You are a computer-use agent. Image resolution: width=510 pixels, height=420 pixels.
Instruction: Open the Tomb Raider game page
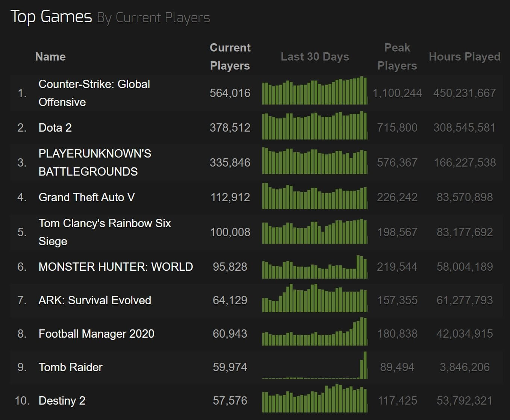[71, 367]
